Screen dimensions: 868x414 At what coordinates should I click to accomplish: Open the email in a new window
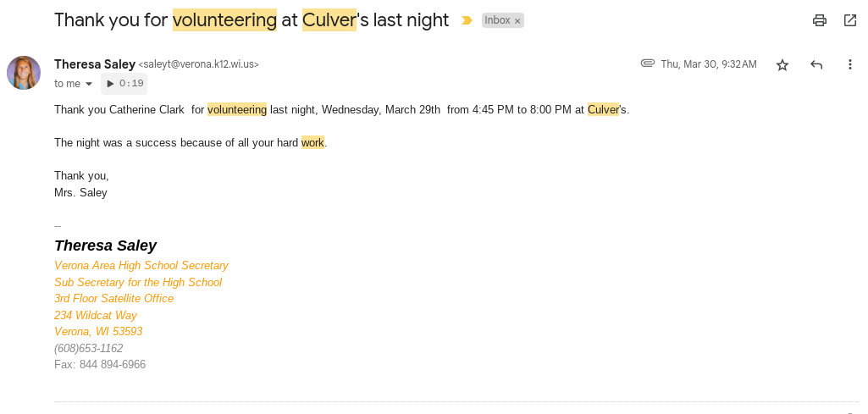pos(850,20)
